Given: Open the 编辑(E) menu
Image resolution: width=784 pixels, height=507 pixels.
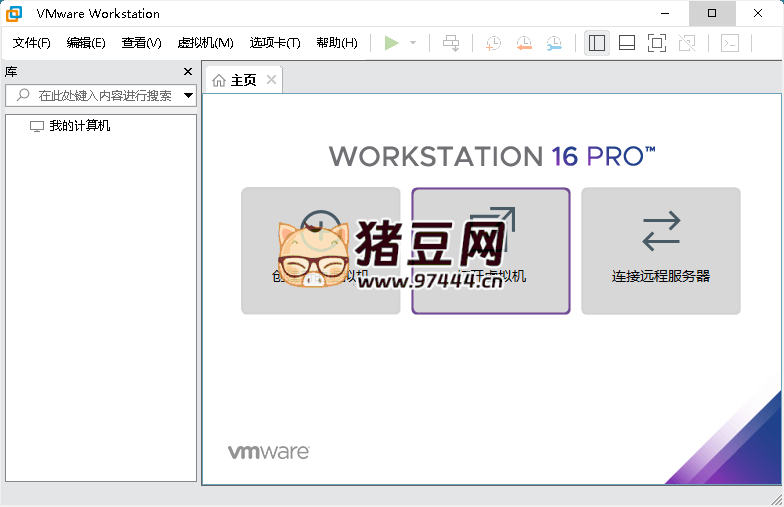Looking at the screenshot, I should pos(86,43).
